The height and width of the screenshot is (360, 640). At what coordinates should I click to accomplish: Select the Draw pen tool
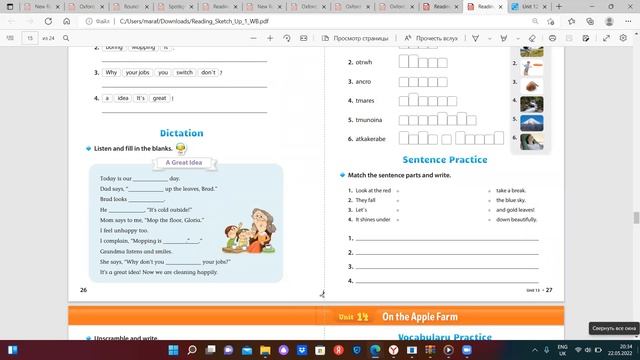click(x=476, y=38)
